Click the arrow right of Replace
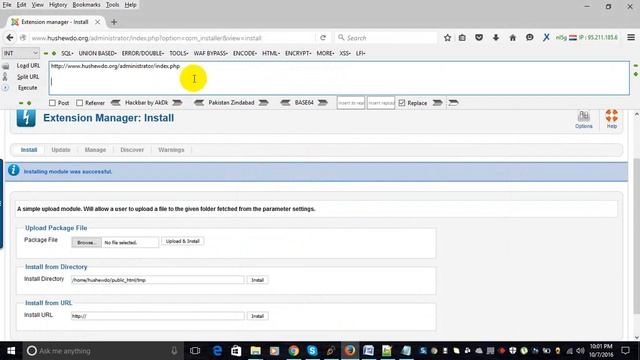 click(438, 103)
